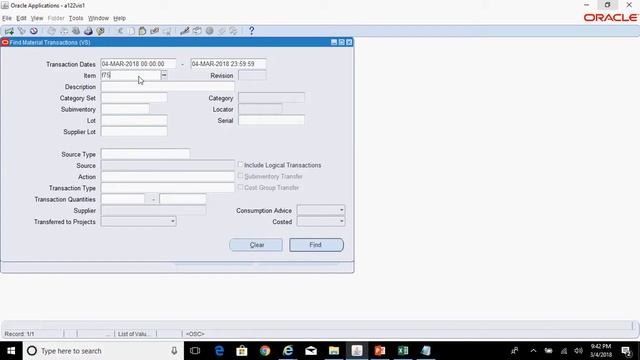Open Microsoft Store from the taskbar

pos(242,351)
